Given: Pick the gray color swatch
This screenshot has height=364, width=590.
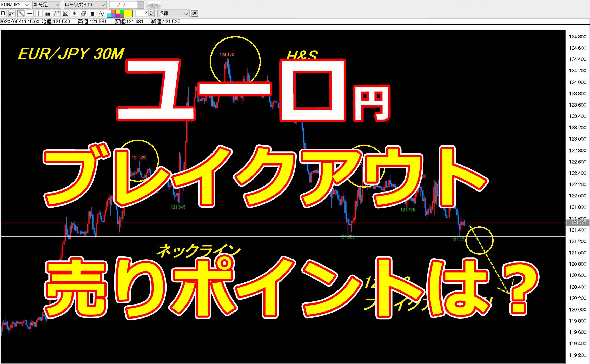Looking at the screenshot, I should (x=122, y=15).
